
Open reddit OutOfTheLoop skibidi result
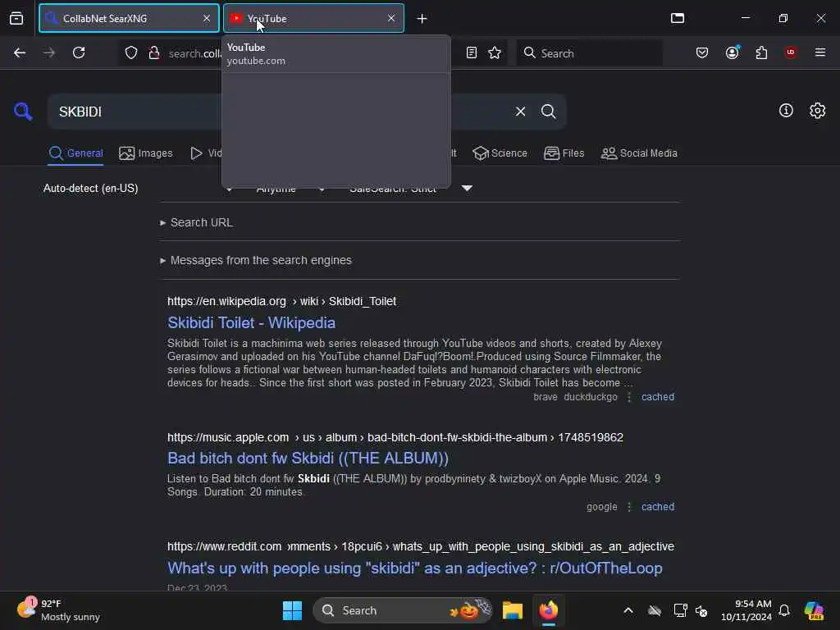414,568
